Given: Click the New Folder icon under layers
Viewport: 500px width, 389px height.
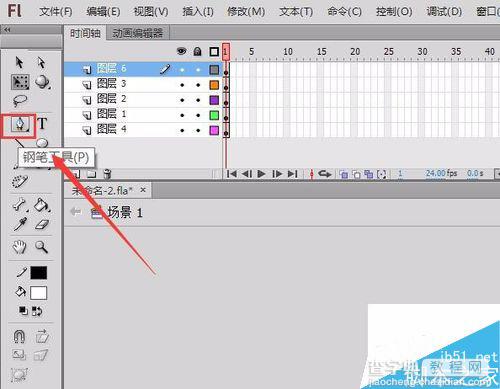Looking at the screenshot, I should tap(92, 174).
